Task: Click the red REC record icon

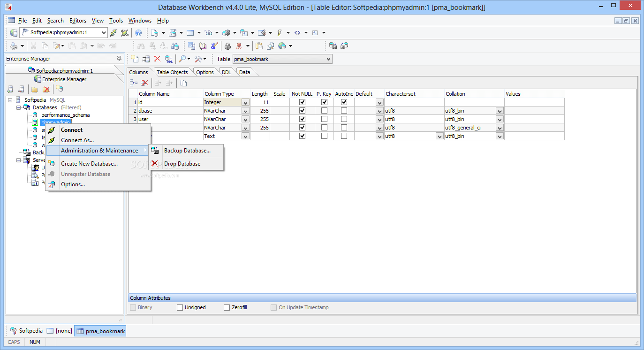Action: (x=239, y=46)
